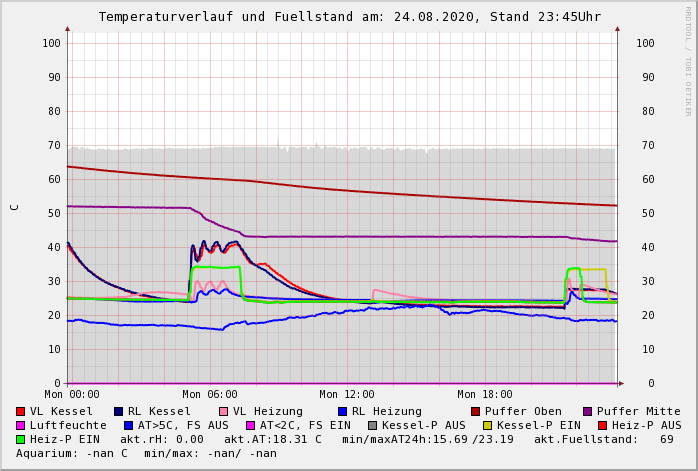Select the blue RL Heizung legend swatch
The image size is (698, 471).
342,411
